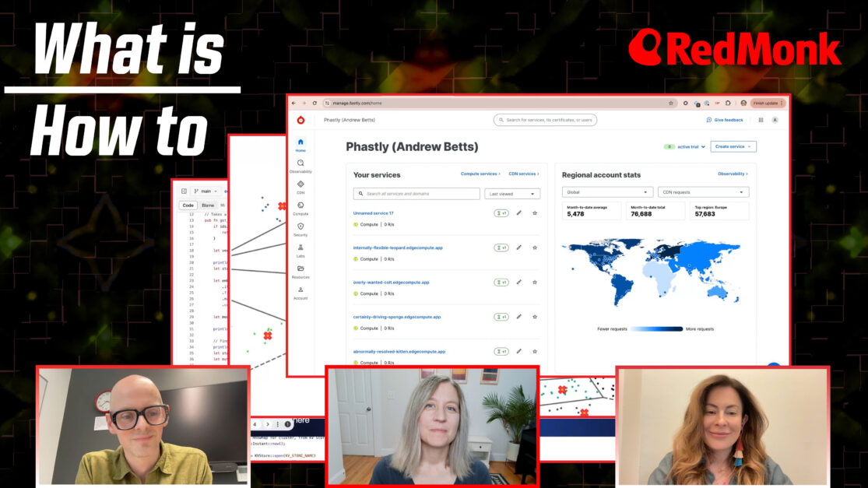The width and height of the screenshot is (868, 488).
Task: Click the manage.fastly.com address bar
Action: tap(498, 103)
